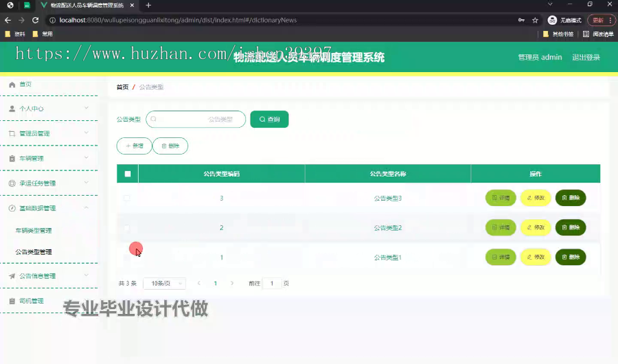The height and width of the screenshot is (364, 618).
Task: Click 删除 for 公告类型1
Action: tap(571, 257)
